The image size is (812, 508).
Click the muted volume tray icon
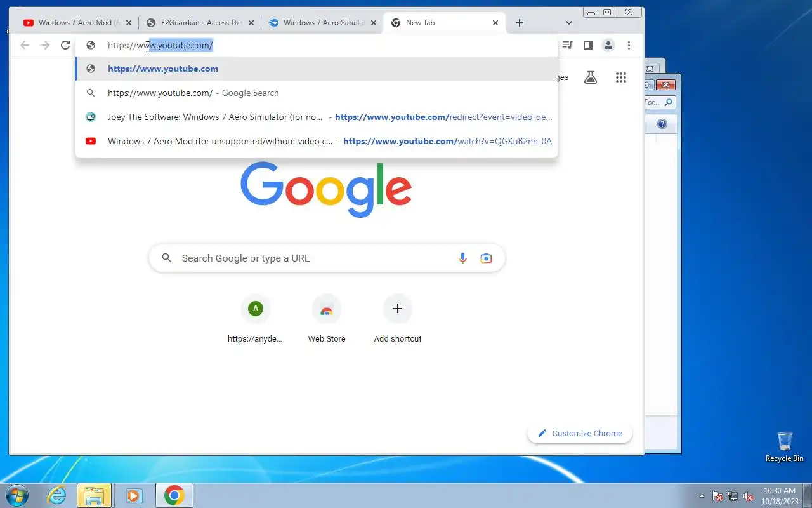click(x=748, y=496)
